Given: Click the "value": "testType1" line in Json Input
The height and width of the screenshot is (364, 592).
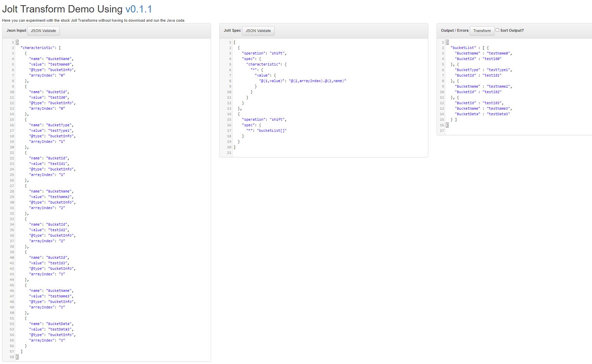Looking at the screenshot, I should tap(51, 130).
